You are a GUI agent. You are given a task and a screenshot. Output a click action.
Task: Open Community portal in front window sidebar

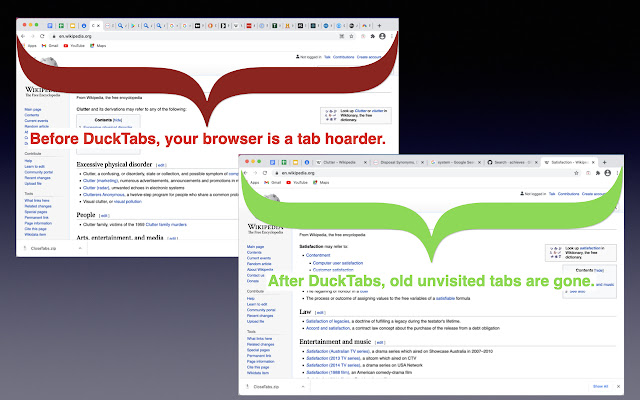[261, 310]
